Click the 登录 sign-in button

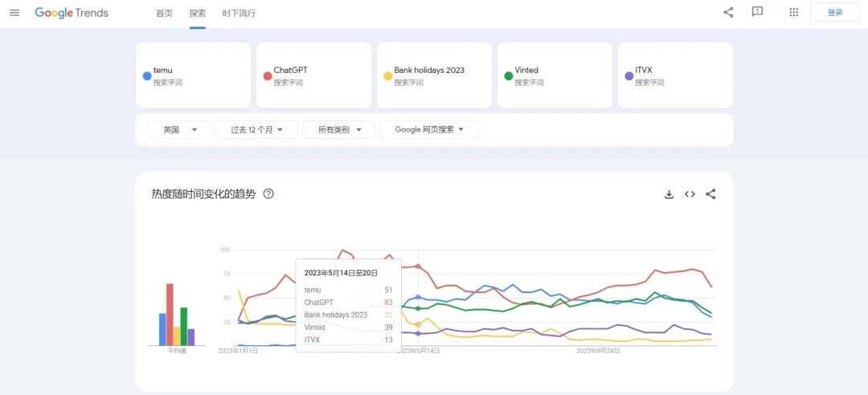coord(835,12)
